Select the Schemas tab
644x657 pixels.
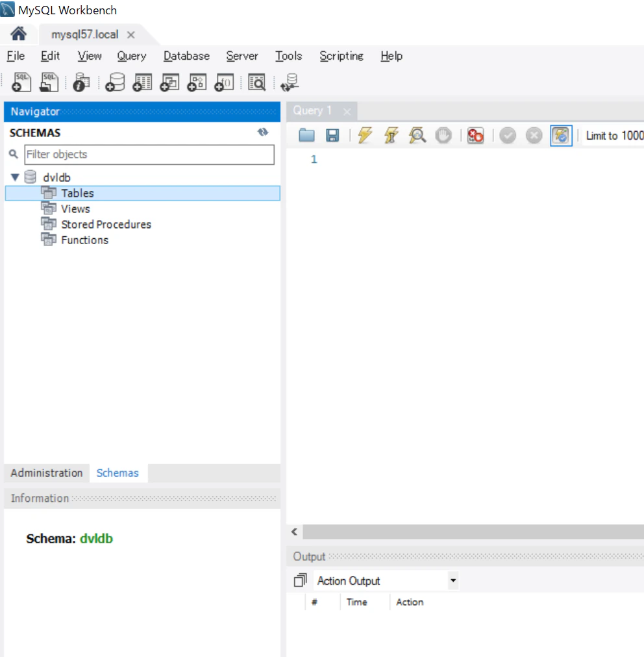(x=118, y=473)
